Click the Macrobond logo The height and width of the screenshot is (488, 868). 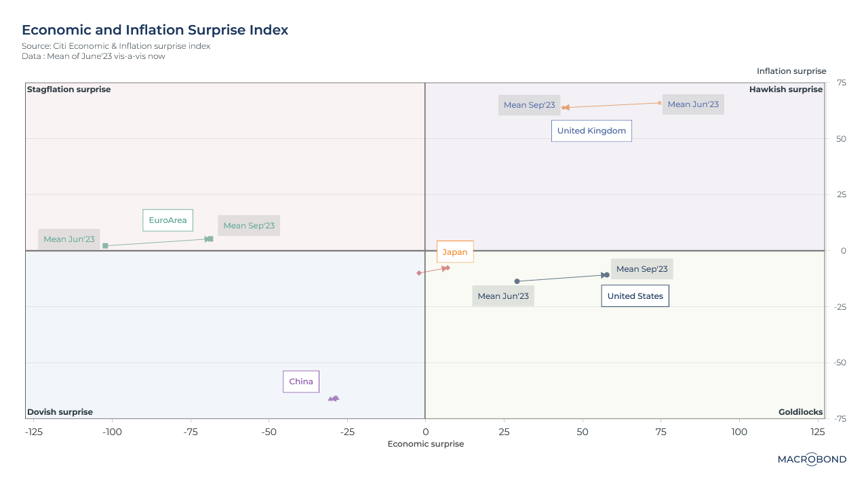tap(812, 460)
